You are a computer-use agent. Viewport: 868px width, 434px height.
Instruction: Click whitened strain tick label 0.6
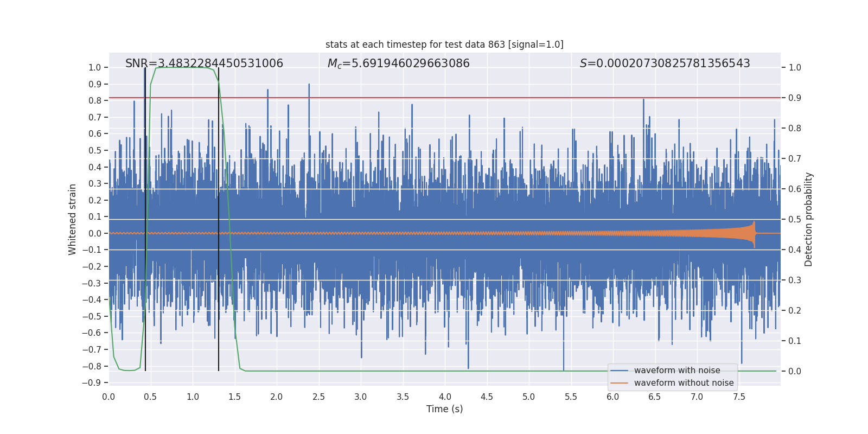click(94, 134)
